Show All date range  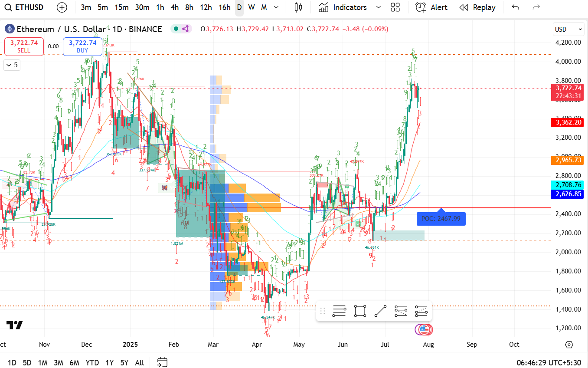click(140, 362)
